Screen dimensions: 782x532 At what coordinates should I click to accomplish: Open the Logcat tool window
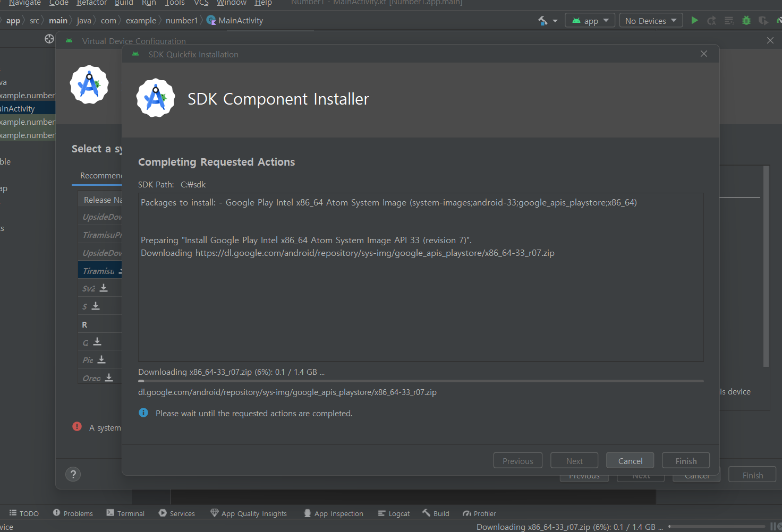[394, 513]
